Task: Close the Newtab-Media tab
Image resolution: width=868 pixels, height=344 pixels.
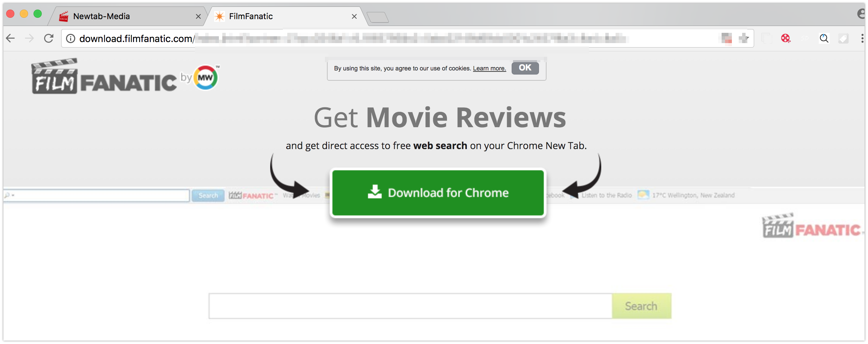Action: click(x=198, y=16)
